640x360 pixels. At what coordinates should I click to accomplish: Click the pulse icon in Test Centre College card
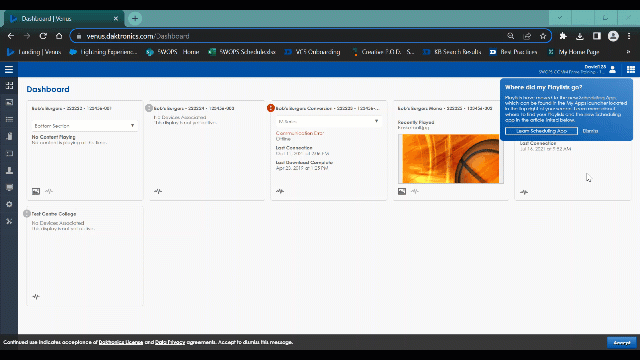coord(36,297)
